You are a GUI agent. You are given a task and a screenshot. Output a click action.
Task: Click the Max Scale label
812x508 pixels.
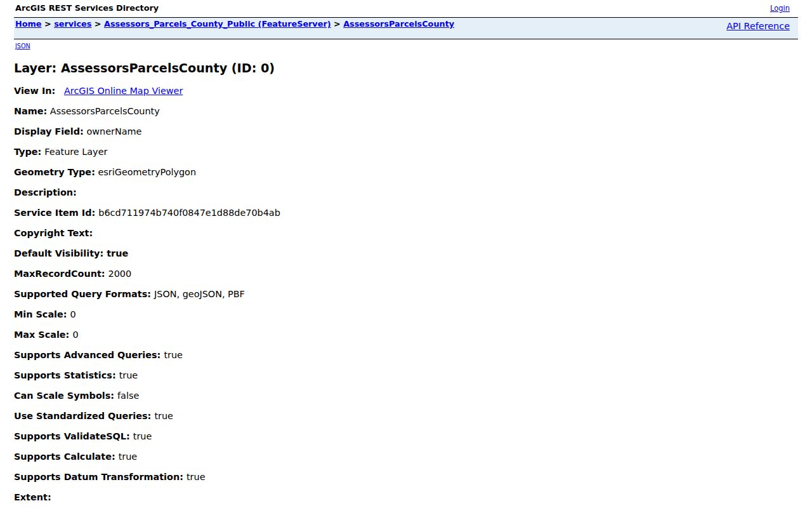42,335
